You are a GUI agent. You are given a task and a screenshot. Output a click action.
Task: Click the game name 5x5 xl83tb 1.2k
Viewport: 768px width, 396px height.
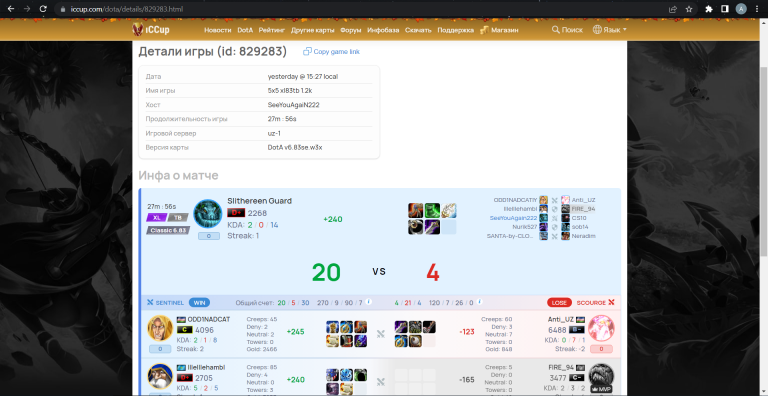290,91
